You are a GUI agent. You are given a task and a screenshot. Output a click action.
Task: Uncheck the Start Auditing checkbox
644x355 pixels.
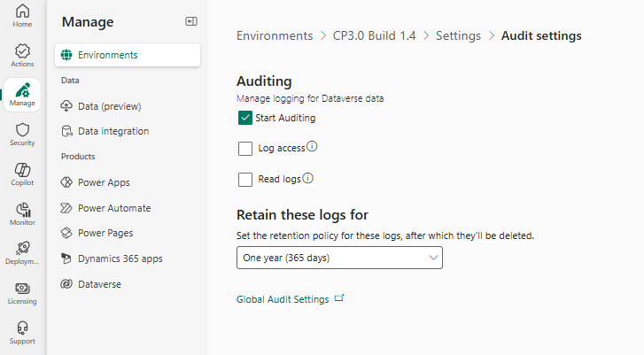245,118
